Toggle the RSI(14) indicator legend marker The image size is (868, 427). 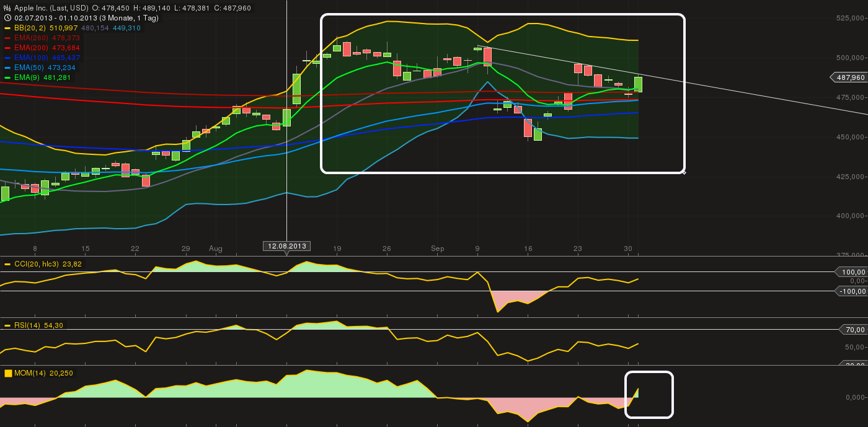(x=6, y=324)
